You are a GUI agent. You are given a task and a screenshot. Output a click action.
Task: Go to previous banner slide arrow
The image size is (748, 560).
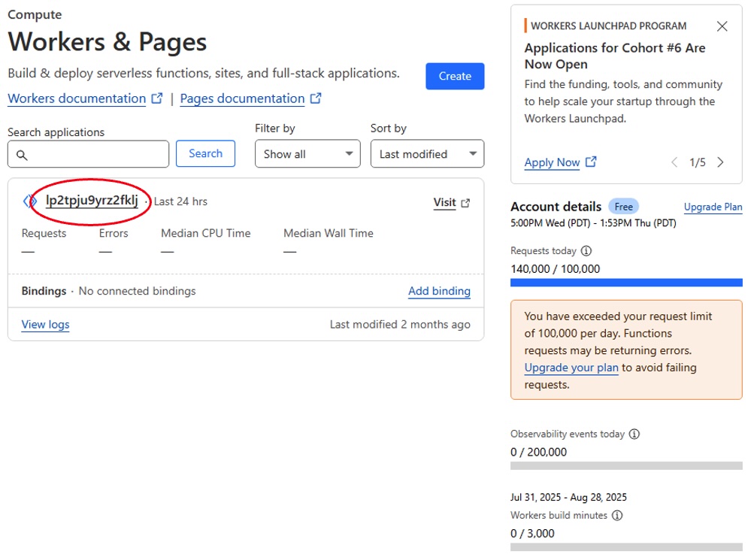(x=674, y=162)
